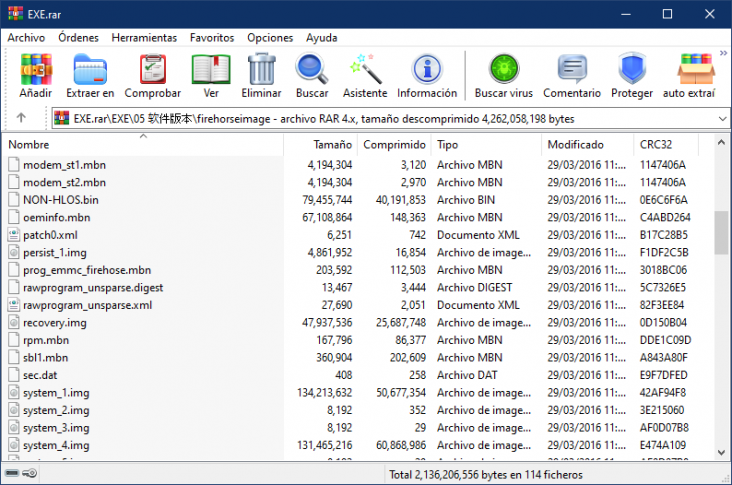Screen dimensions: 732x485
Task: Click the file list vertical scrollbar thumb
Action: click(x=721, y=232)
